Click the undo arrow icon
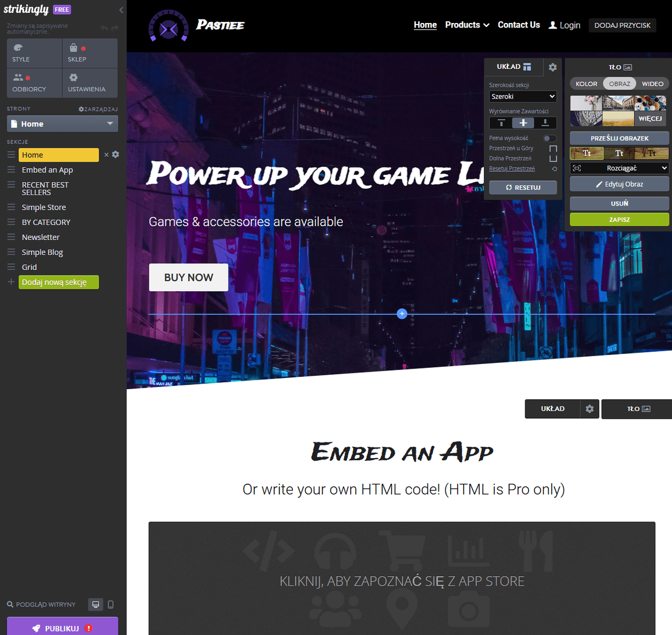The image size is (672, 635). click(104, 28)
